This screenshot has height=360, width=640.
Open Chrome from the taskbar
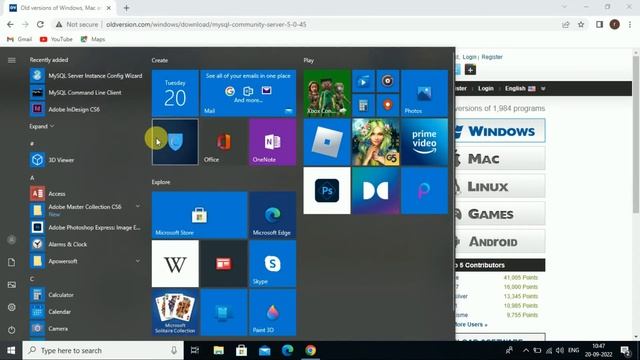point(310,350)
